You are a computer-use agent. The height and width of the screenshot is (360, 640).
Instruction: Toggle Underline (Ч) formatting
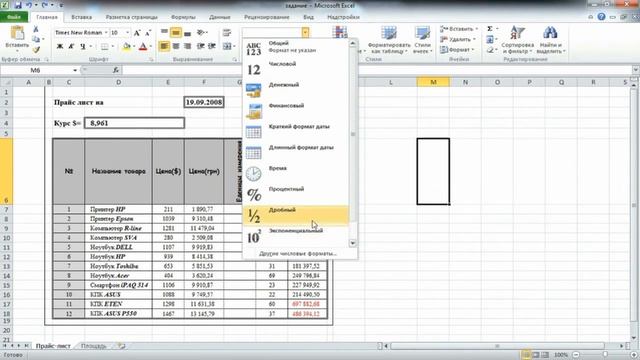coord(83,47)
